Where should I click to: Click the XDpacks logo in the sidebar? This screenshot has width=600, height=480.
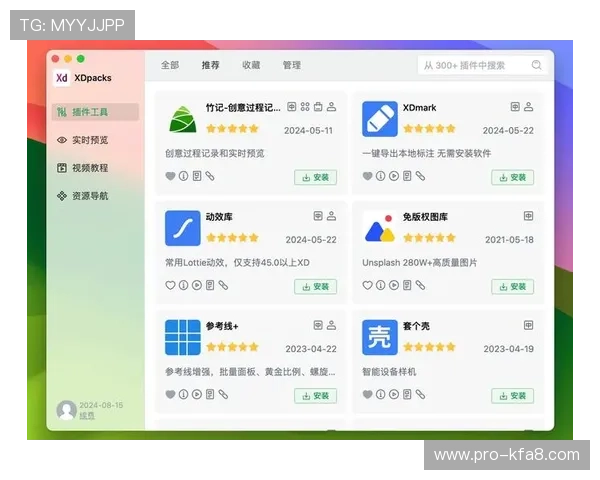[61, 78]
